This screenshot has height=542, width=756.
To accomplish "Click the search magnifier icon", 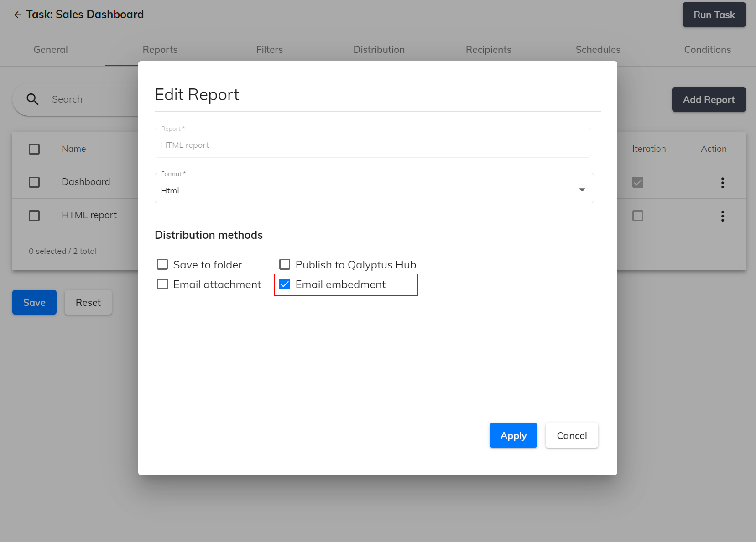I will tap(32, 99).
